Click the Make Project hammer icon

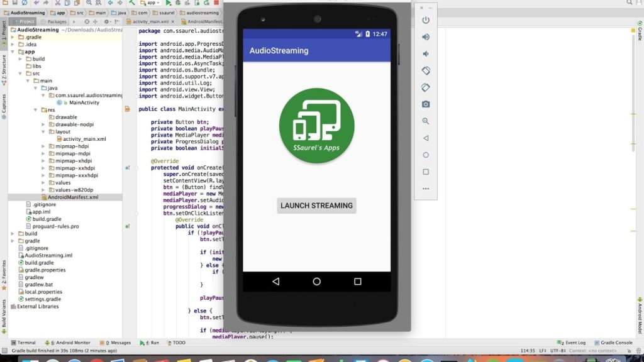click(x=132, y=3)
